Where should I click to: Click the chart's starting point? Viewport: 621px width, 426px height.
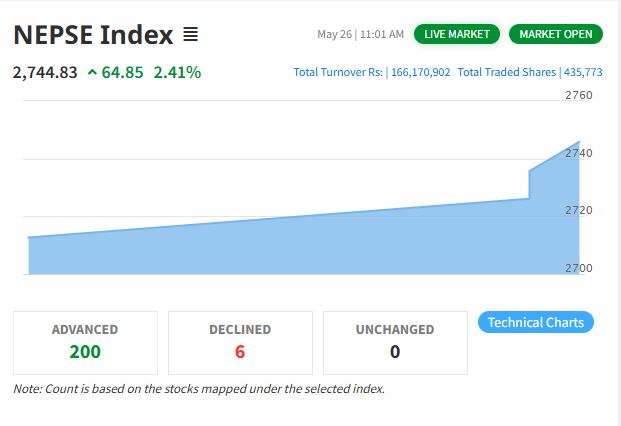[x=29, y=237]
